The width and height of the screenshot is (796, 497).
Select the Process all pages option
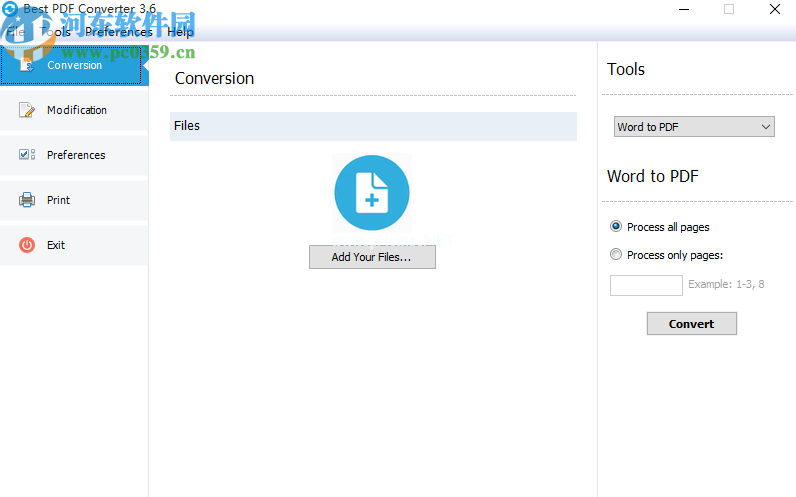pyautogui.click(x=616, y=227)
